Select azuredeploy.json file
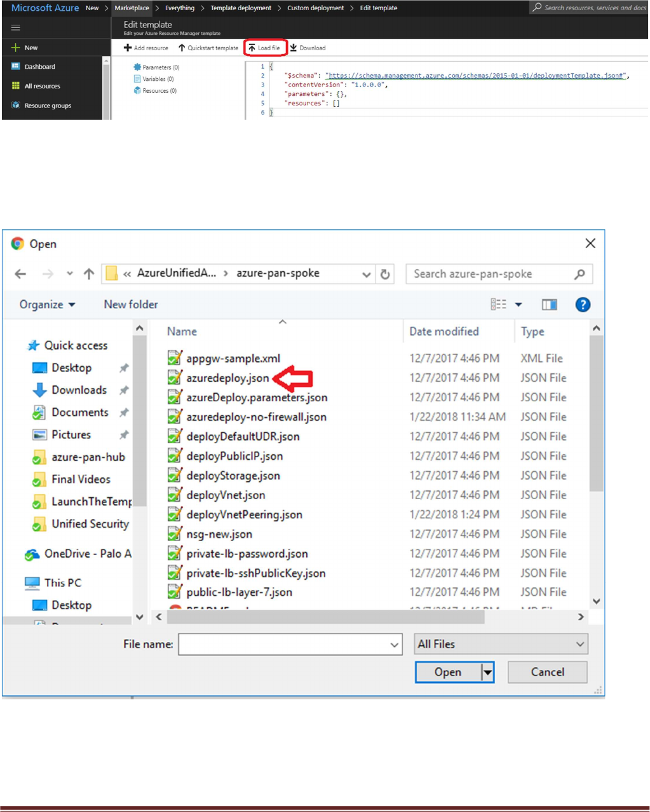The width and height of the screenshot is (650, 812). [227, 378]
